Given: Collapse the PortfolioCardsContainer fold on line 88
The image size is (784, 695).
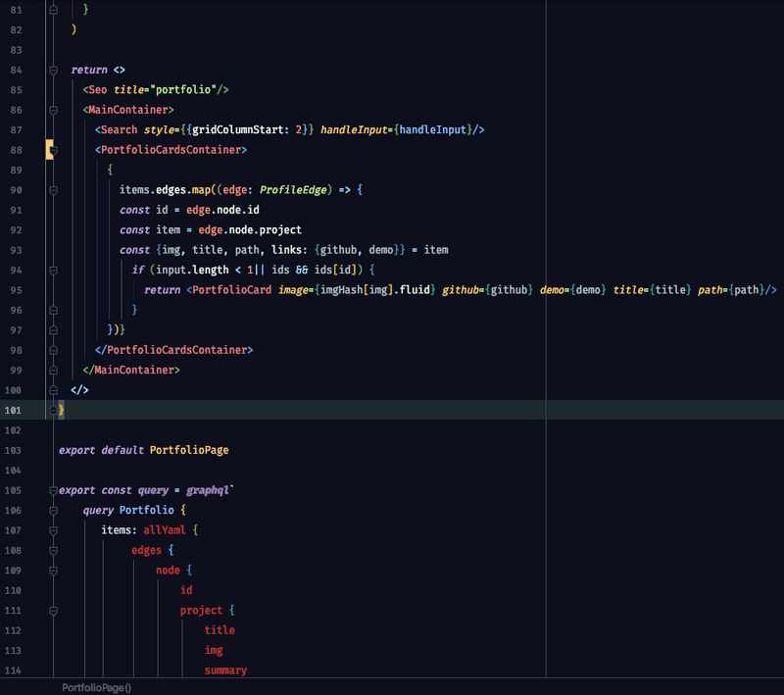Looking at the screenshot, I should (x=54, y=150).
